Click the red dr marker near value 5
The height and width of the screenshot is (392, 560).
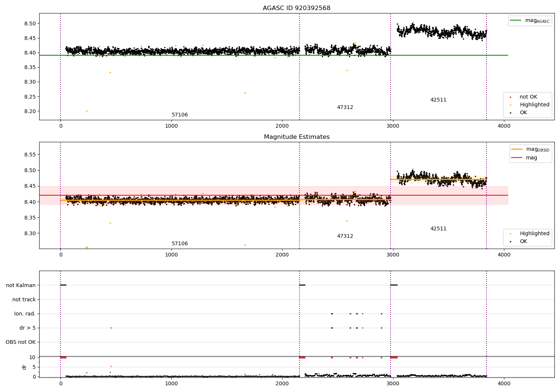pyautogui.click(x=111, y=367)
